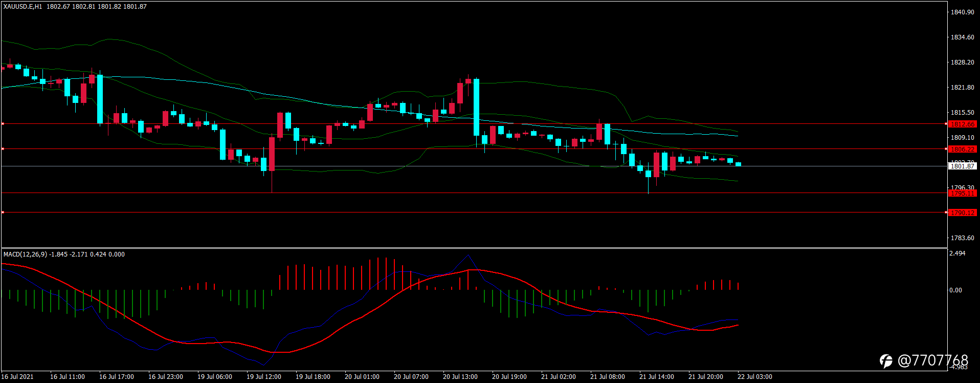
Task: Click the 20 Jul 01:00 time label
Action: tap(362, 376)
